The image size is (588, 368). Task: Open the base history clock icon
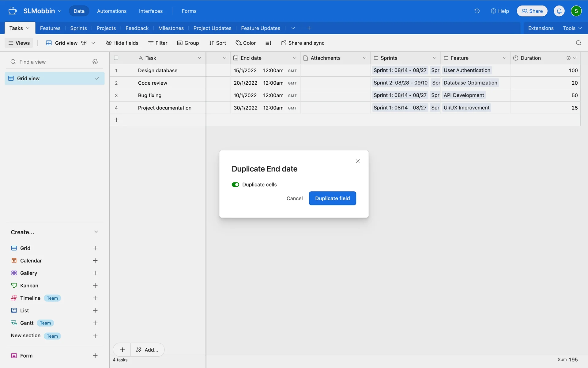(477, 11)
